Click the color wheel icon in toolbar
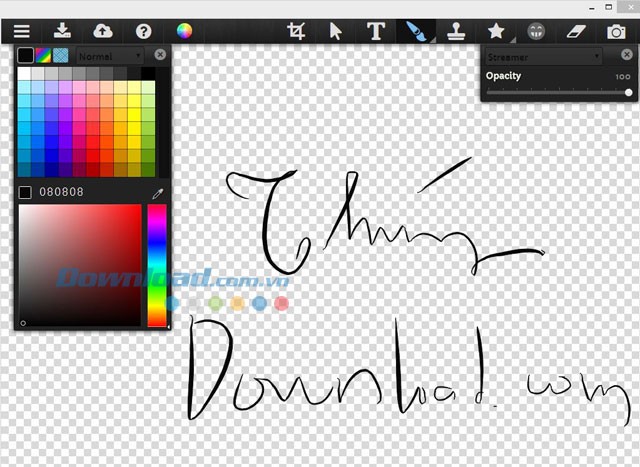The width and height of the screenshot is (640, 467). pos(184,31)
